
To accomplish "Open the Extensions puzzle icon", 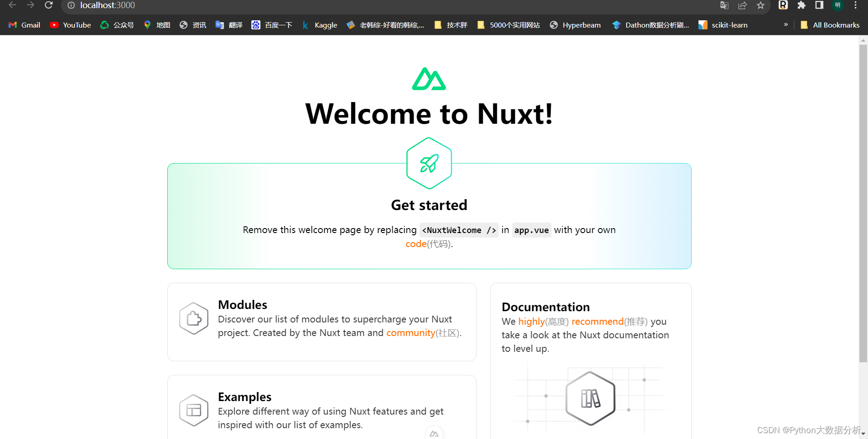I will 802,5.
